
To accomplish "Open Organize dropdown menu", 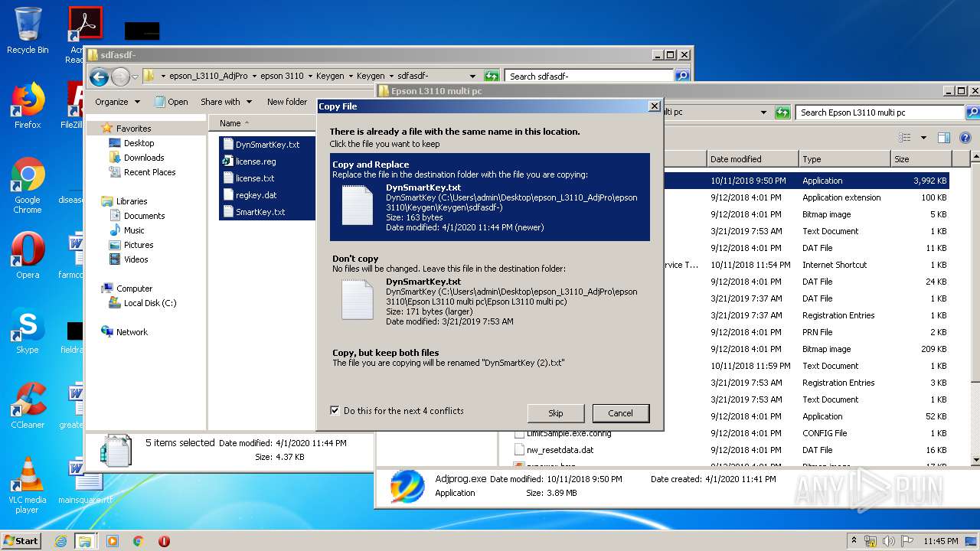I will point(117,102).
